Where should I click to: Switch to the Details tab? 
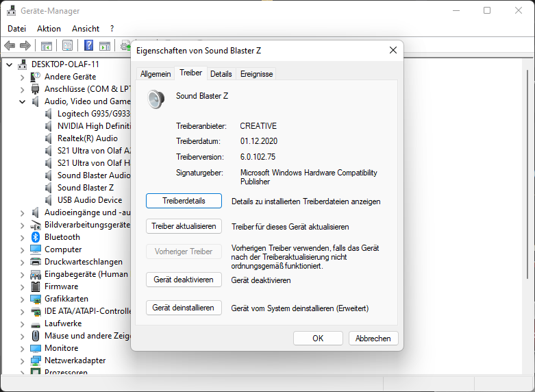221,74
